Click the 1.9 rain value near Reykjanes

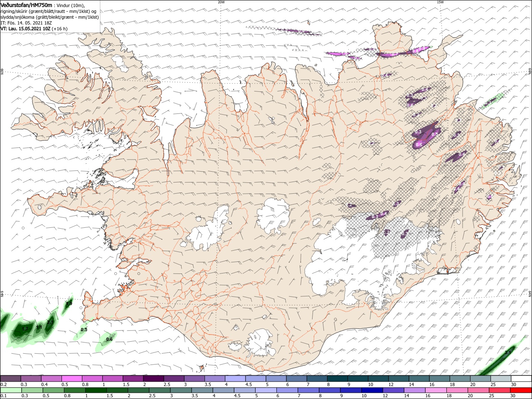pos(69,304)
